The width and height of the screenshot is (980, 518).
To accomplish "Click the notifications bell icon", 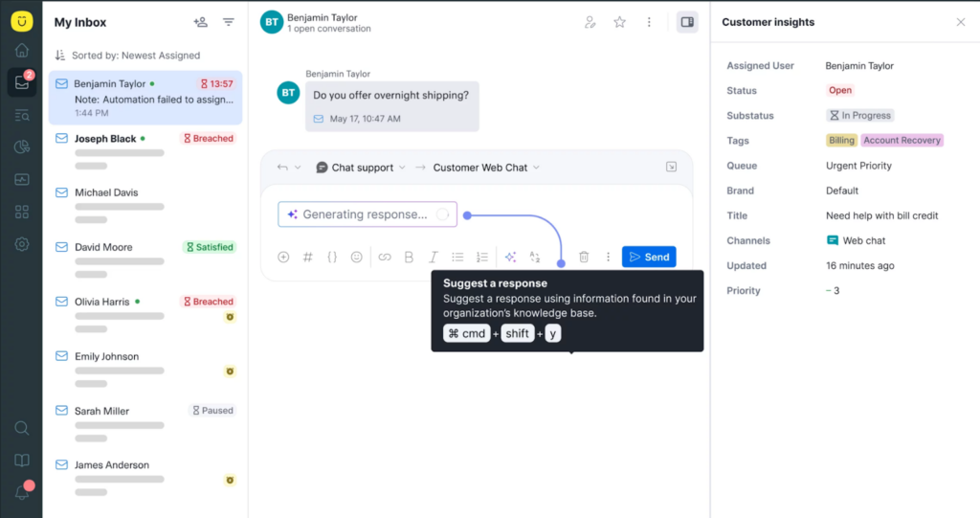I will click(22, 492).
